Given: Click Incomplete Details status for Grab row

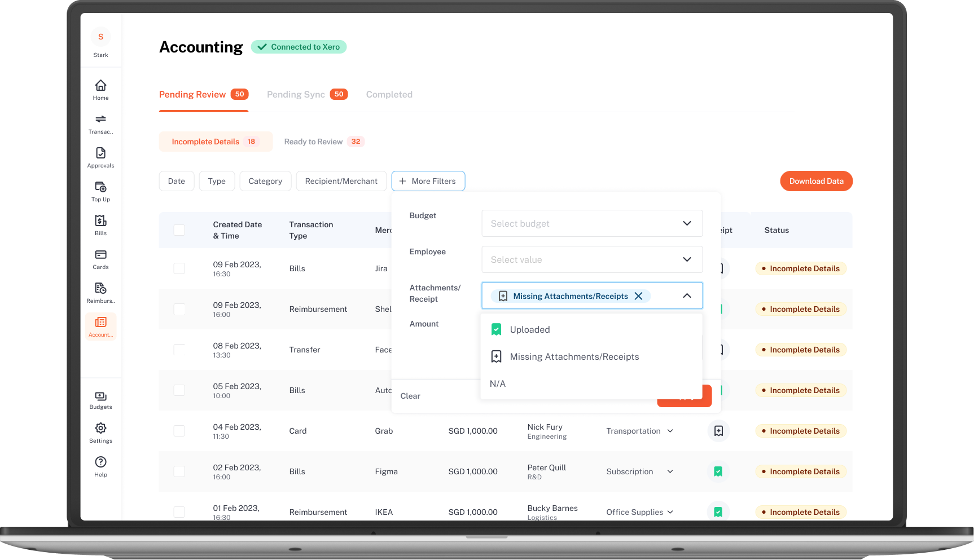Looking at the screenshot, I should [801, 431].
